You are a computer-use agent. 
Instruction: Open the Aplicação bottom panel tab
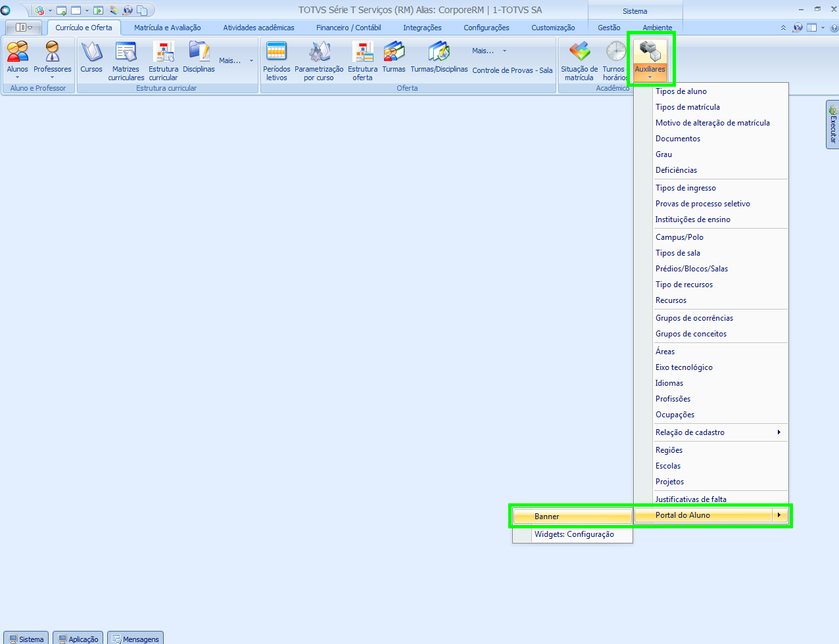(78, 638)
